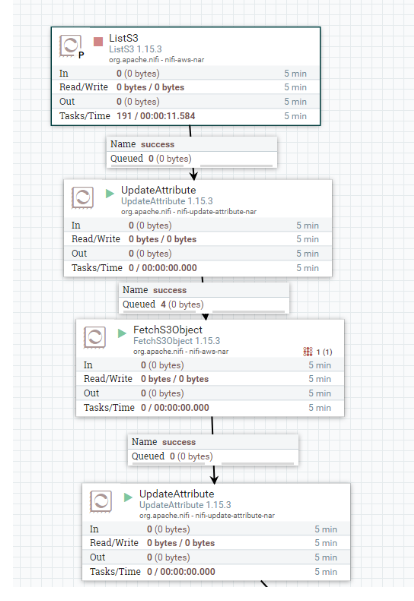
Task: Click the FetchS3Object Read/Write statistics row
Action: pos(210,379)
